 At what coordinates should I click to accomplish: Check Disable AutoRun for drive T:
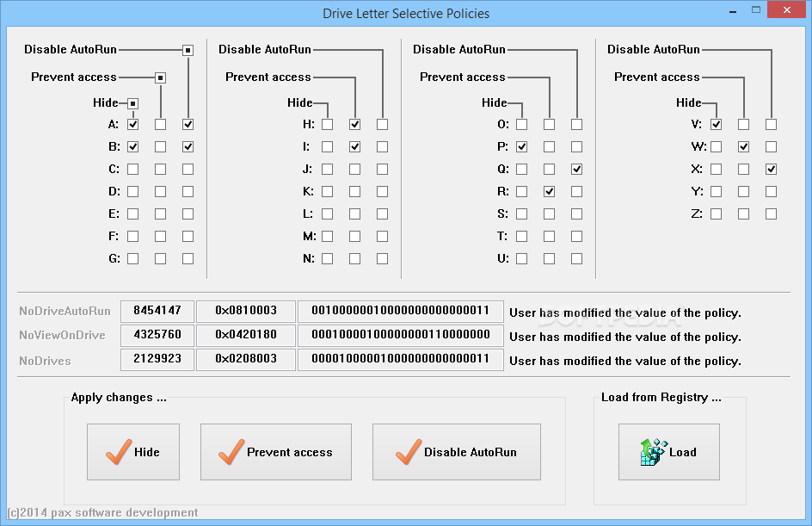[x=577, y=236]
